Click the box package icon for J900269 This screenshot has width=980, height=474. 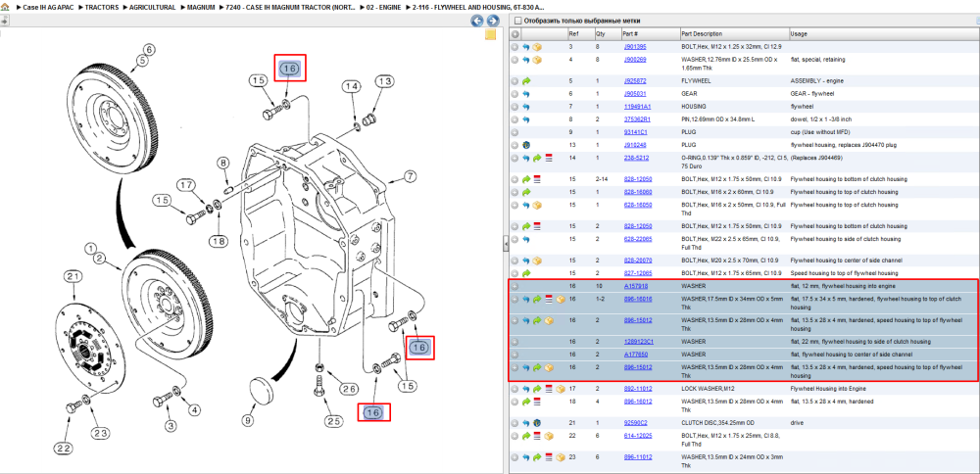click(537, 60)
